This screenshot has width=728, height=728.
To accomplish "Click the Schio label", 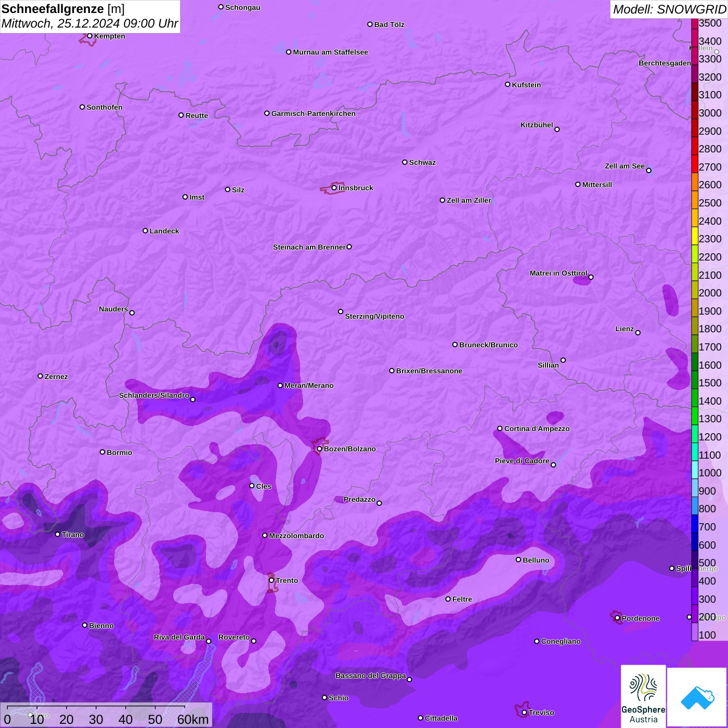I will click(x=339, y=698).
